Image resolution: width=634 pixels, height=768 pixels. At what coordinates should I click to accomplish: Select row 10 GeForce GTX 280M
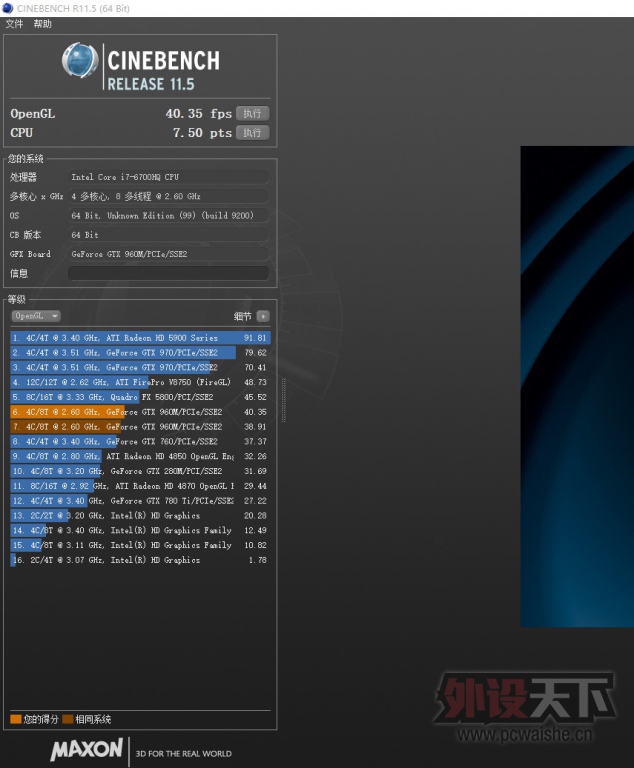[x=140, y=471]
